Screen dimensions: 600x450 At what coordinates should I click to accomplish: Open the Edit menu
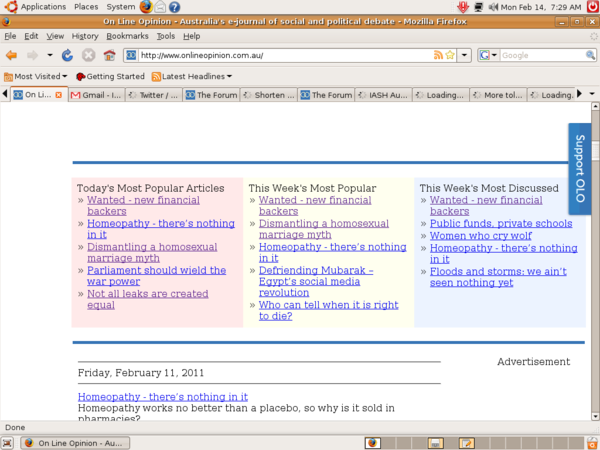(x=31, y=36)
